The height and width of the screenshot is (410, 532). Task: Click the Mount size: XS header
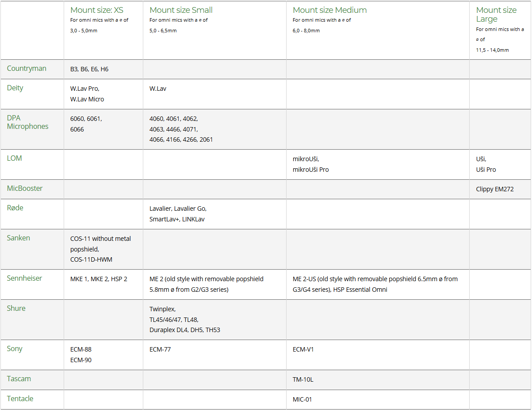pos(97,10)
